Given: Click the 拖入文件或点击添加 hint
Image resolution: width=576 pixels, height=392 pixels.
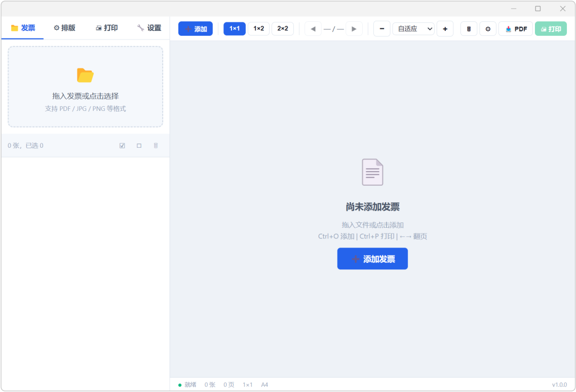Looking at the screenshot, I should (x=372, y=225).
